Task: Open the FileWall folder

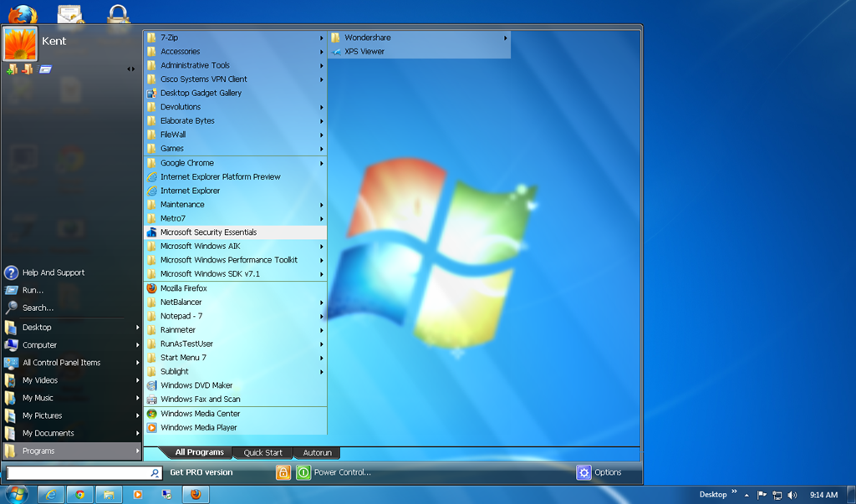Action: tap(235, 135)
